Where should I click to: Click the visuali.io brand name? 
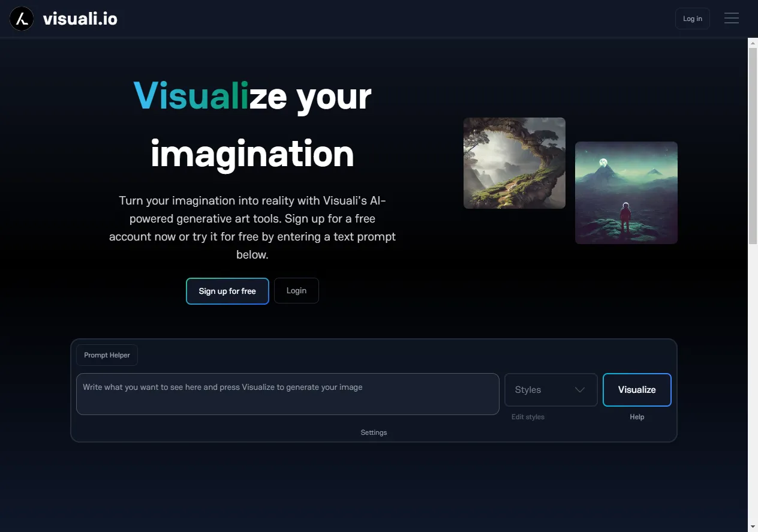pyautogui.click(x=82, y=18)
